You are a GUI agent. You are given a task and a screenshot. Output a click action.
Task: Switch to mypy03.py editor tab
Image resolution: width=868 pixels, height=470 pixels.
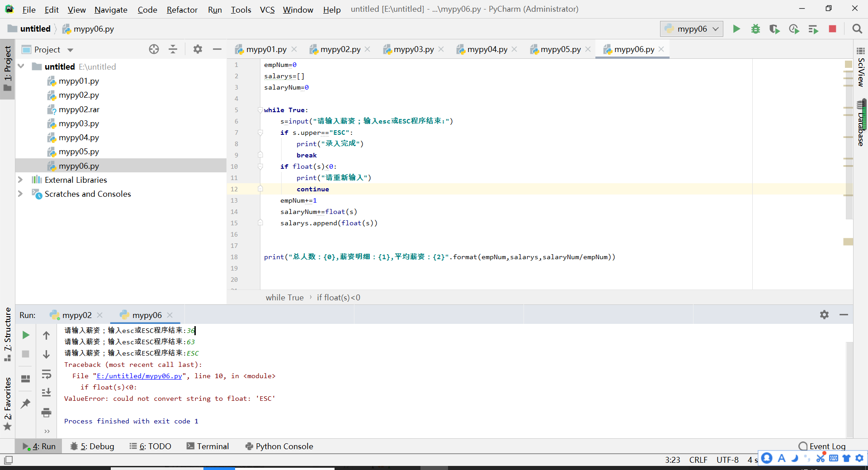413,49
